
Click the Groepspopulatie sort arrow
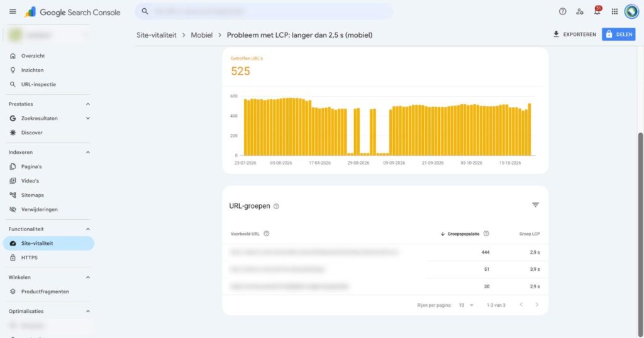point(442,234)
